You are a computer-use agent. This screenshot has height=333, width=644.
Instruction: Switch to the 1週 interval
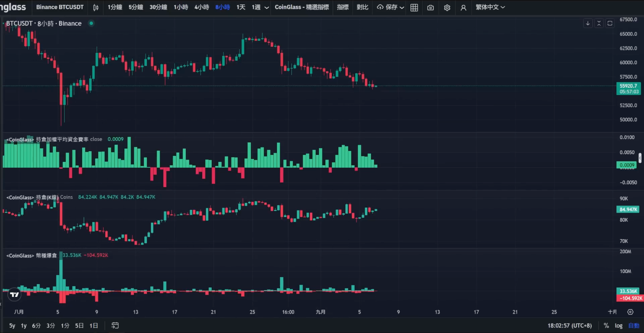[256, 7]
